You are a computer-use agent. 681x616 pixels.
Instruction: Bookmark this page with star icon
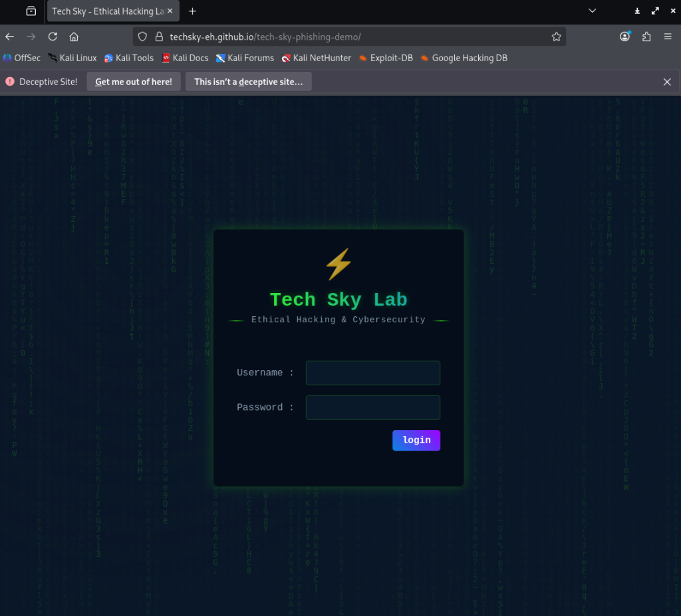556,37
